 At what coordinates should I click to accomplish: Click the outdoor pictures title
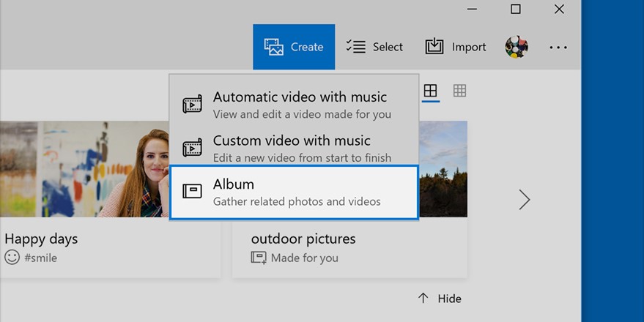click(303, 239)
